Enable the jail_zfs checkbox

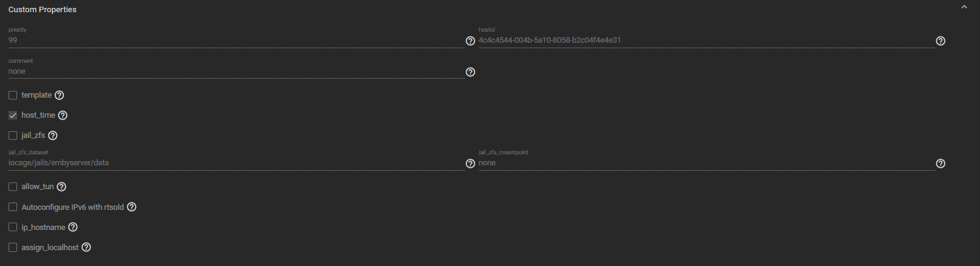(x=13, y=135)
